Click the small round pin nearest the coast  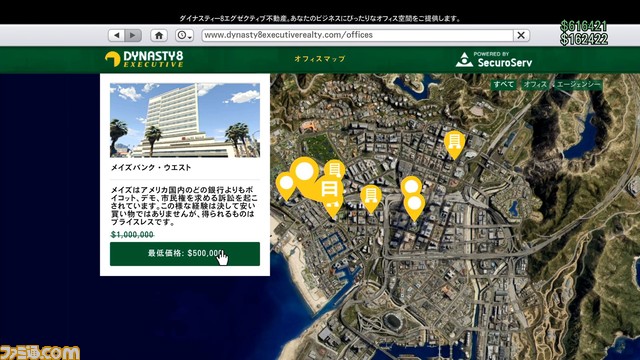(286, 185)
